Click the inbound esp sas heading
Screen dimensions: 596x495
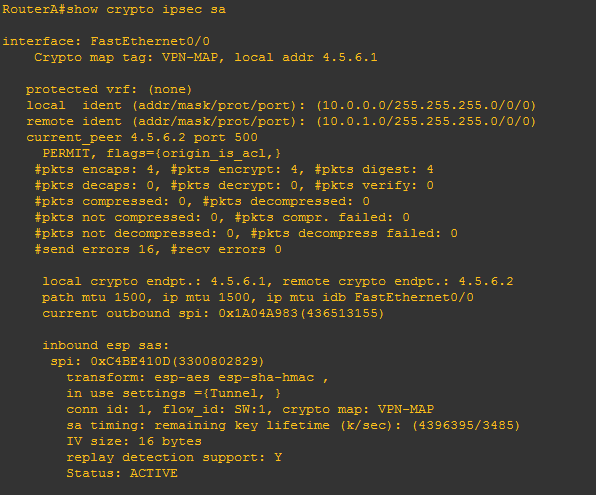(x=105, y=345)
